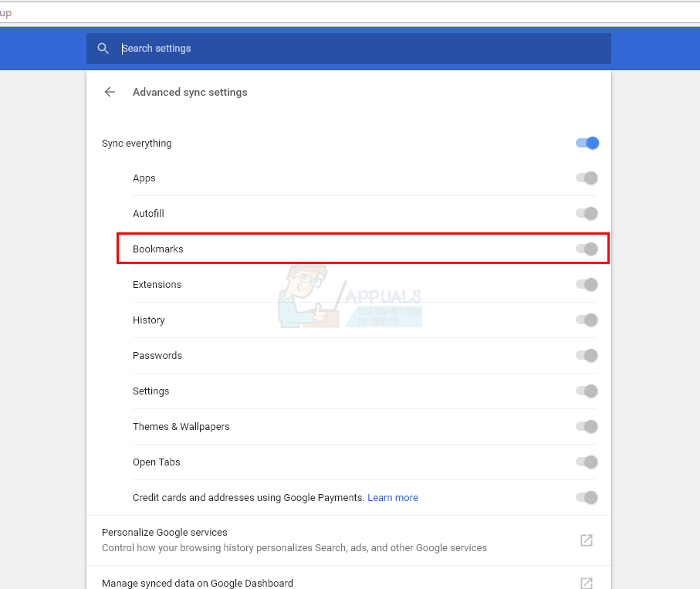This screenshot has width=700, height=589.
Task: Open the Learn more link
Action: 392,497
